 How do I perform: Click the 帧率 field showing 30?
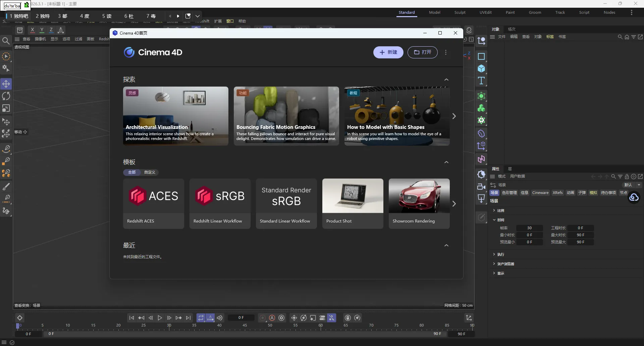point(529,228)
